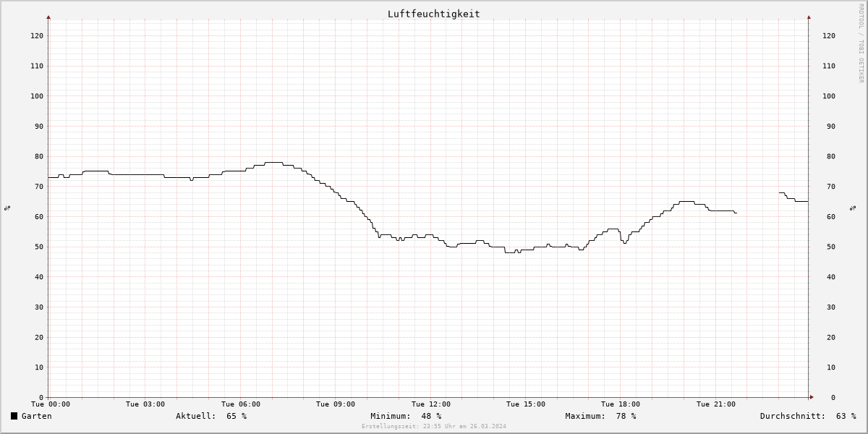Click the 'Tue 06:00' time label
Screen dimensions: 868x434
241,404
